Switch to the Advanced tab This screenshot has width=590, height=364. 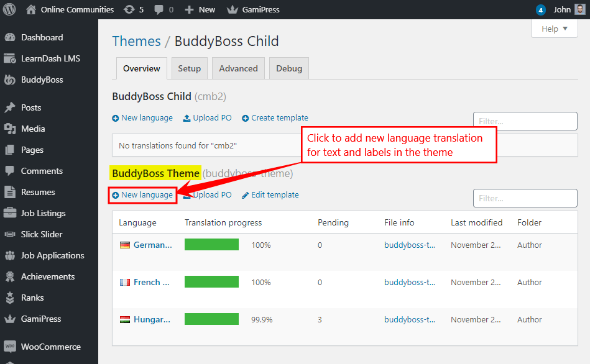[238, 68]
